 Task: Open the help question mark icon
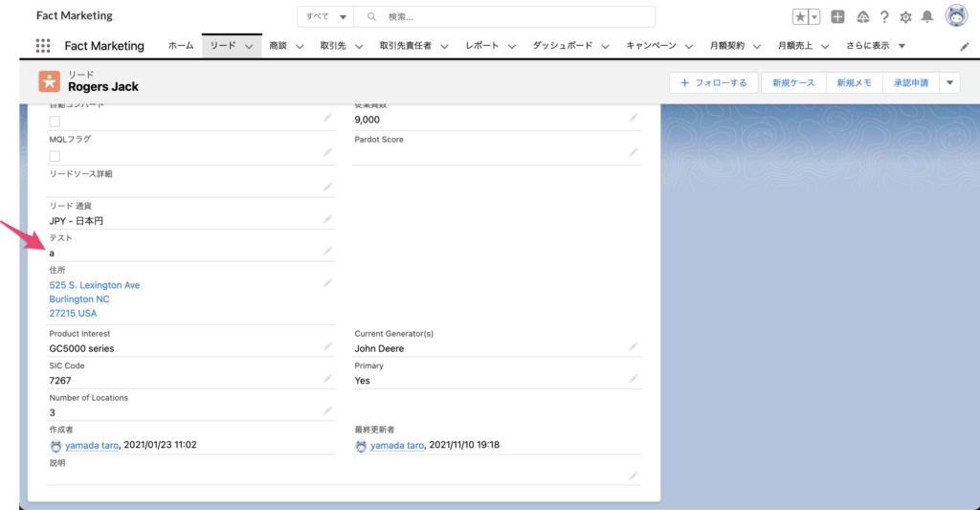pyautogui.click(x=884, y=17)
